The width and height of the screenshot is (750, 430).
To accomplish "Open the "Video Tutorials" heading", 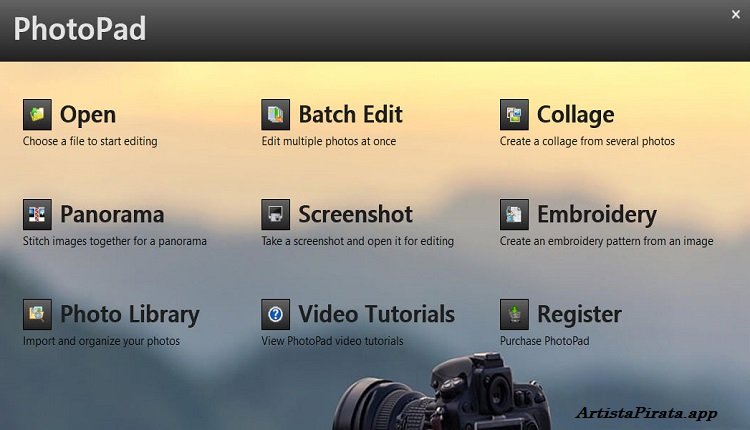I will pyautogui.click(x=376, y=315).
